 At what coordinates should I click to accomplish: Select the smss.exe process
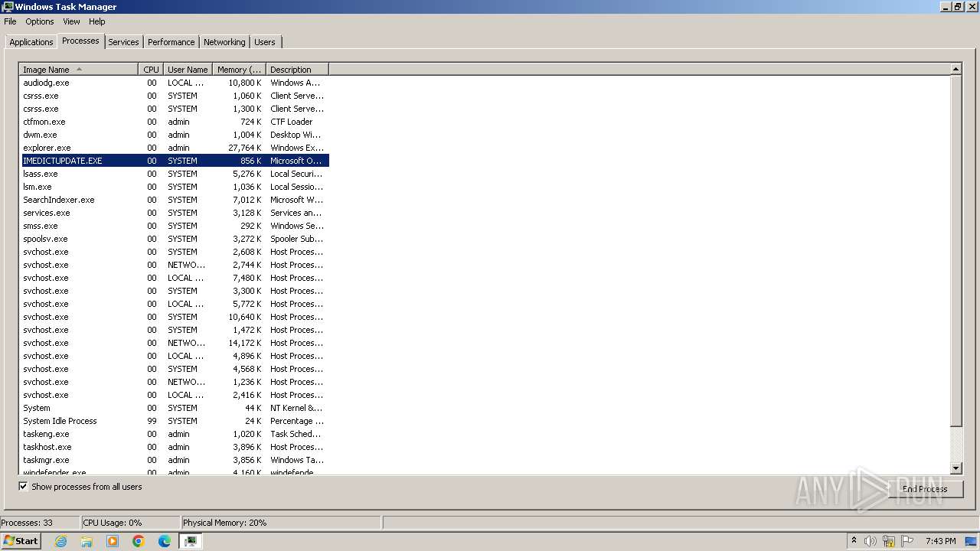[x=175, y=226]
